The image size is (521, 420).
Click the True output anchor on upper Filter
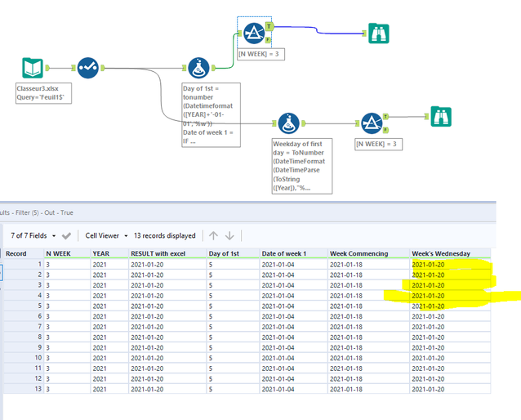coord(269,26)
